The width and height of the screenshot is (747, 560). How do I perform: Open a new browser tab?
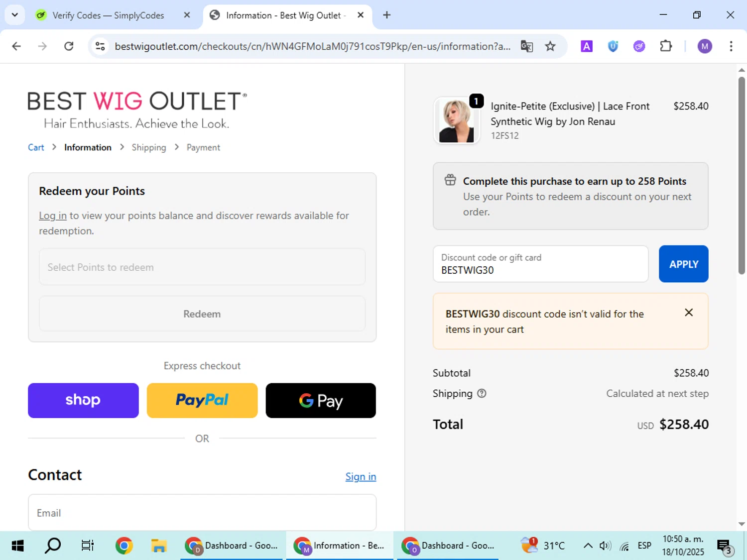click(x=386, y=15)
